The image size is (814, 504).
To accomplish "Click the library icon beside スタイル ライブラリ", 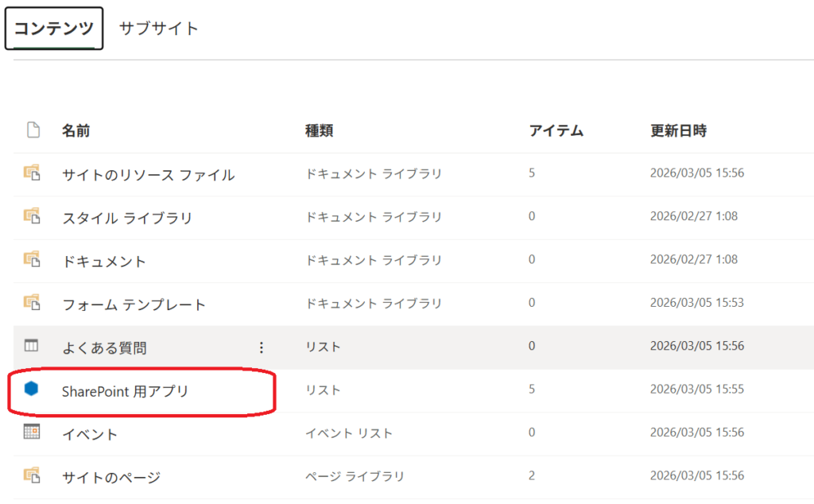I will [32, 215].
